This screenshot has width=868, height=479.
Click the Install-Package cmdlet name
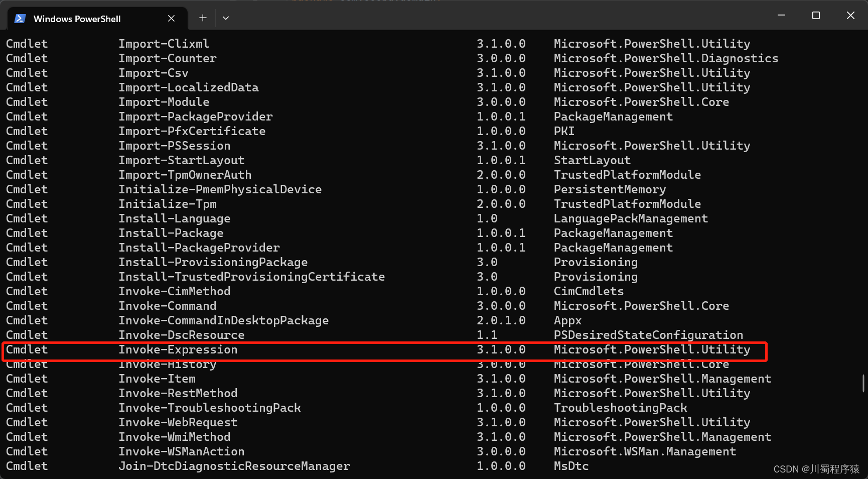[x=171, y=233]
